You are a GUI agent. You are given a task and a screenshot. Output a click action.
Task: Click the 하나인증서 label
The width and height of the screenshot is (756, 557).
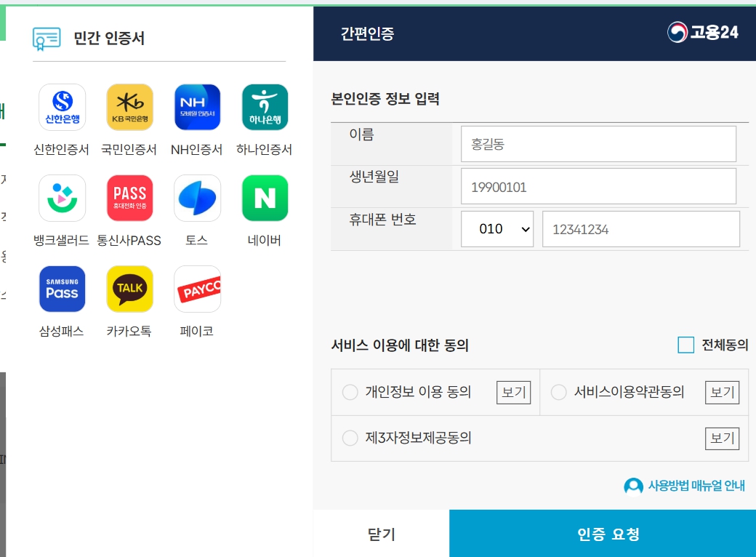click(x=264, y=150)
